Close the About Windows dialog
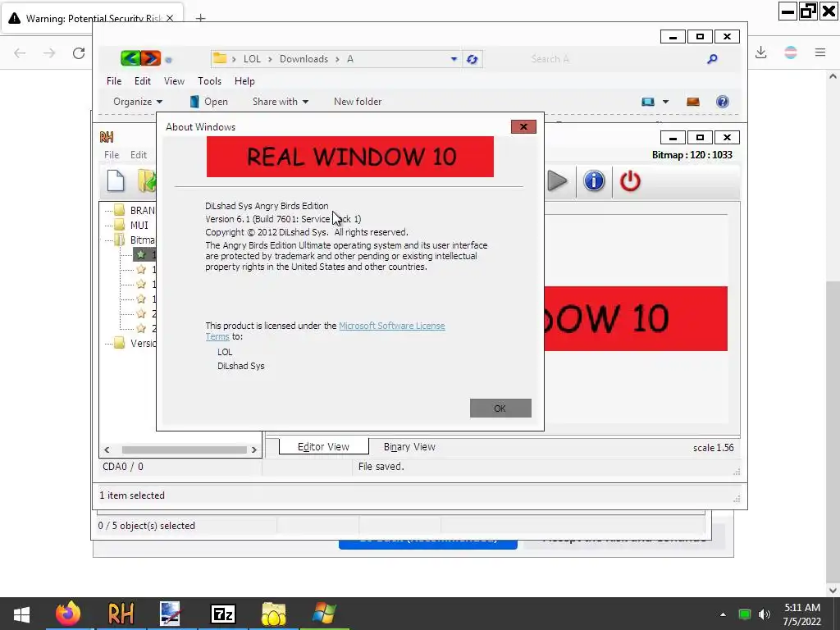The height and width of the screenshot is (630, 840). coord(523,127)
